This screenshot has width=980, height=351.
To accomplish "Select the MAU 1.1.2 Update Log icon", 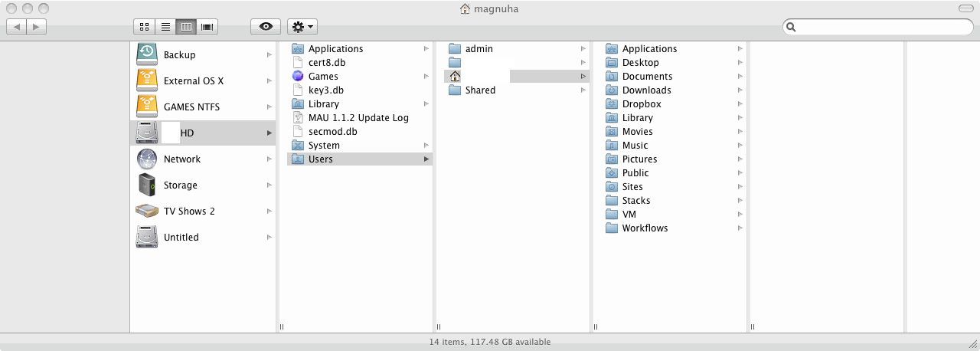I will 299,117.
